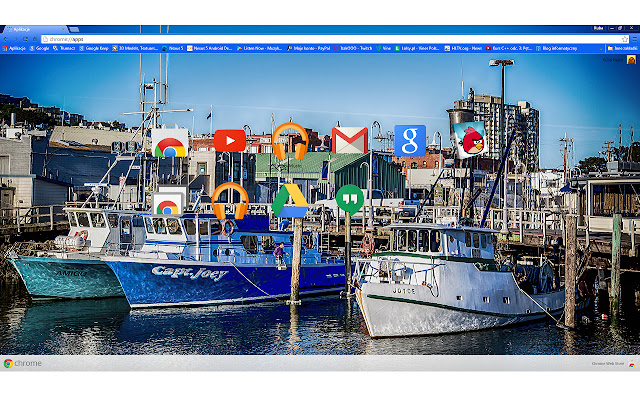Open the HLTV.org - News bookmark
640x400 pixels.
(463, 48)
